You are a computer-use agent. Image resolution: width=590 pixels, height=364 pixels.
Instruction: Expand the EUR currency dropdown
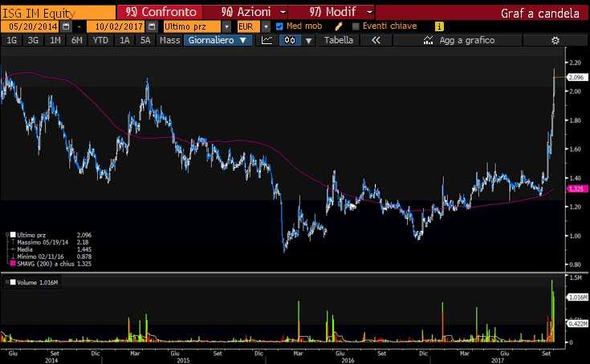pyautogui.click(x=267, y=26)
